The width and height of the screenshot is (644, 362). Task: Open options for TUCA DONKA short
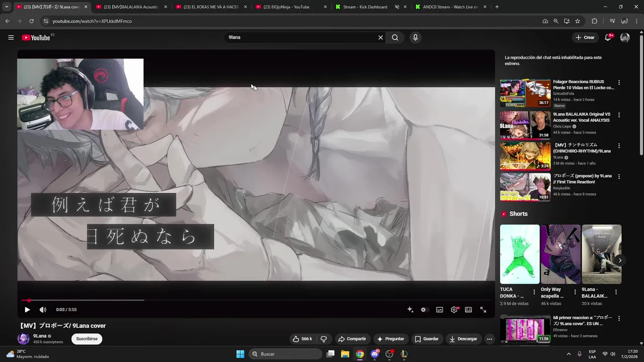pos(534,292)
